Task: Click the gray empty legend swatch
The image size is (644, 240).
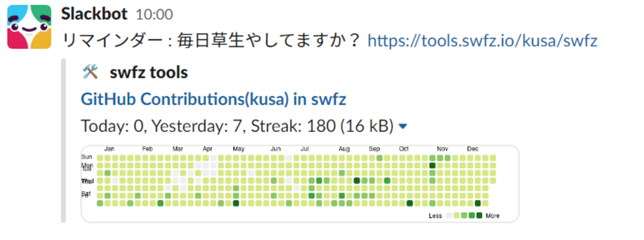Action: 449,216
